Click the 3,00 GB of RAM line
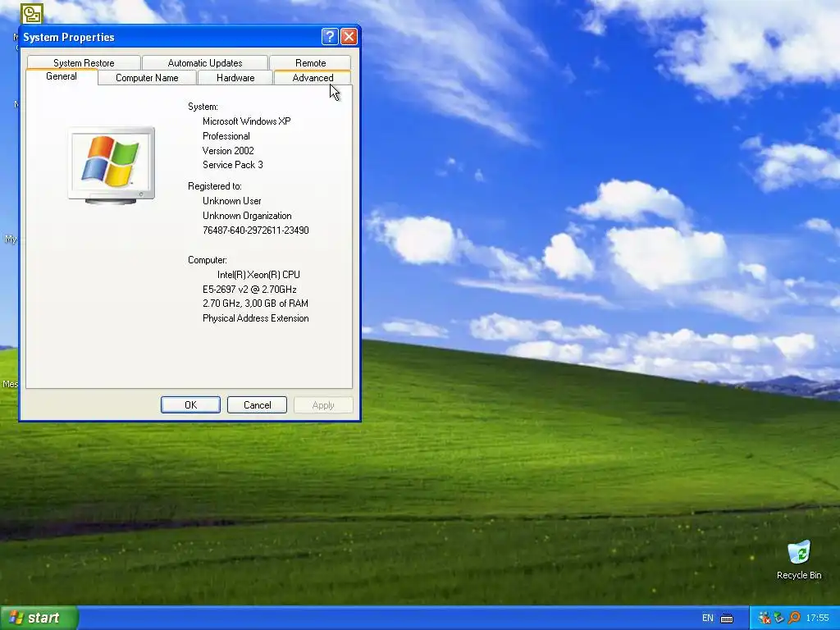Image resolution: width=840 pixels, height=630 pixels. point(256,304)
